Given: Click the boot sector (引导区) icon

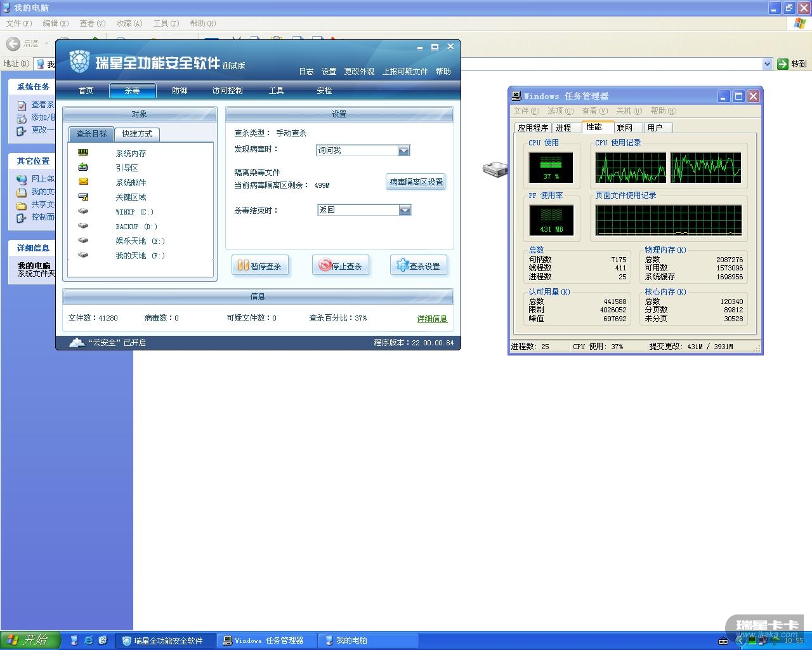Looking at the screenshot, I should coord(83,167).
